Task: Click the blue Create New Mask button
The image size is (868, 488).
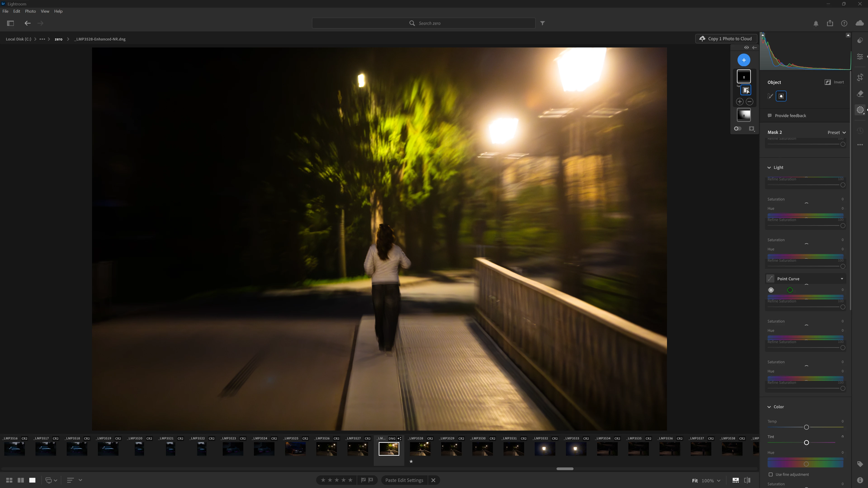Action: coord(744,60)
